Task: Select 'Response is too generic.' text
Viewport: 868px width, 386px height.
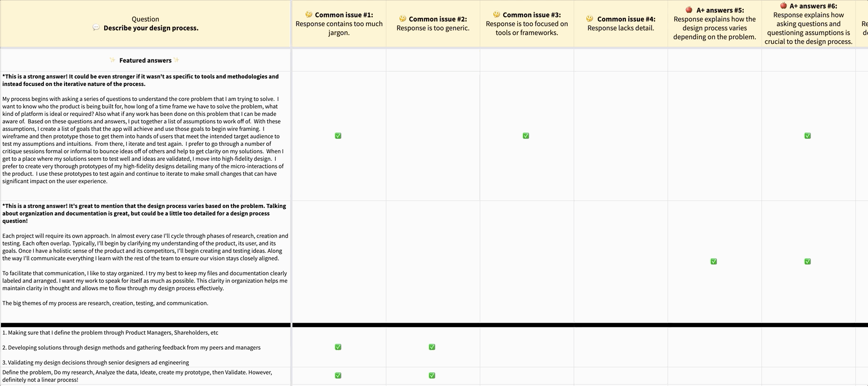Action: pyautogui.click(x=433, y=28)
